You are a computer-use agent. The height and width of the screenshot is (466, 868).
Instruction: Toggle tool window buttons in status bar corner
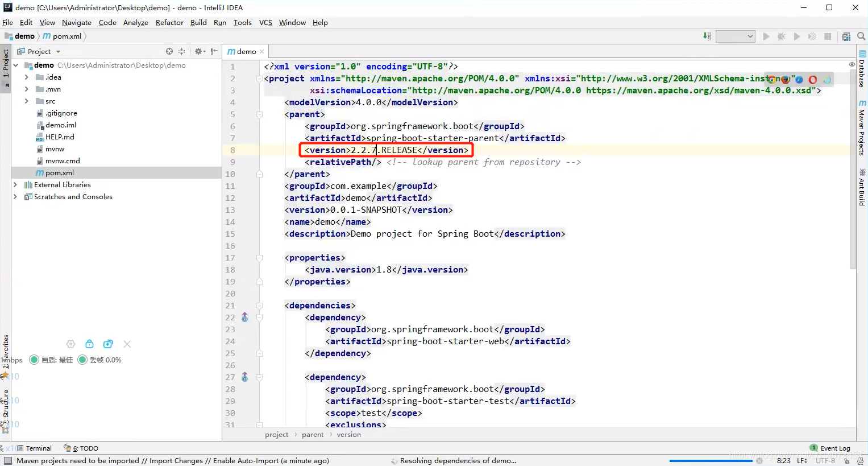pyautogui.click(x=7, y=461)
